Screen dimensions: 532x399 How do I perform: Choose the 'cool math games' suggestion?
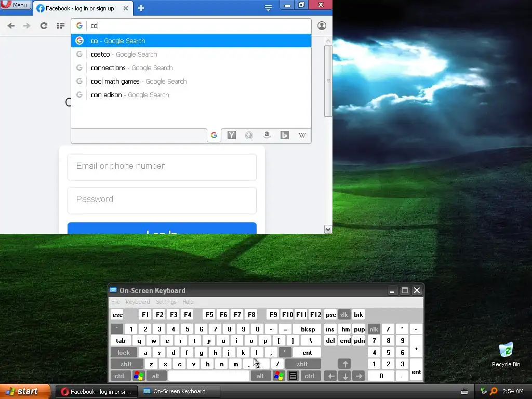[191, 82]
